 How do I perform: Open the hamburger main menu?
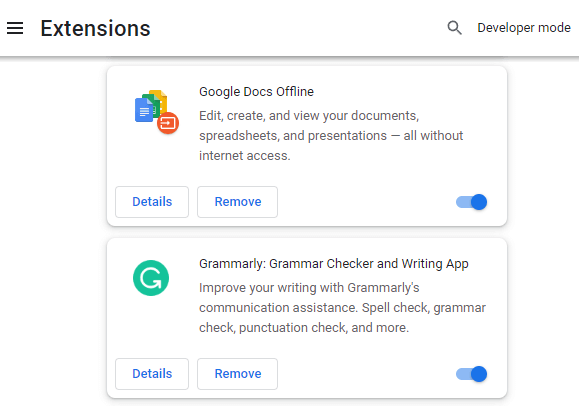point(15,28)
